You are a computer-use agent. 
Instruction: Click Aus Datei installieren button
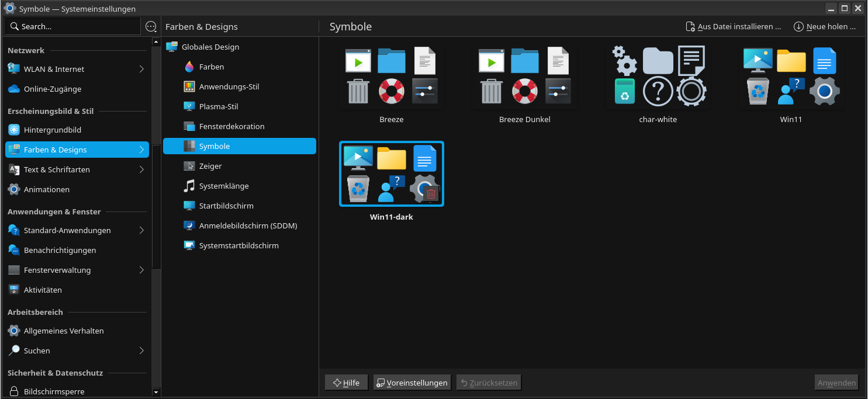point(734,26)
